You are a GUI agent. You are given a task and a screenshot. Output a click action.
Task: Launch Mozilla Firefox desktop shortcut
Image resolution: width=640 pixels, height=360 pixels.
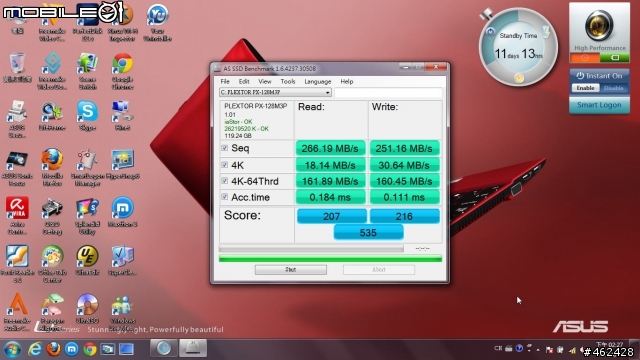52,167
